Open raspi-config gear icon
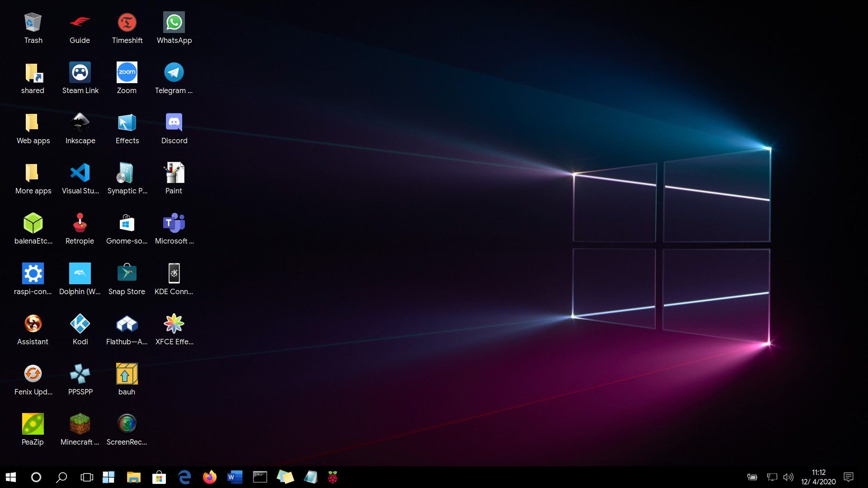The height and width of the screenshot is (488, 868). (x=33, y=274)
